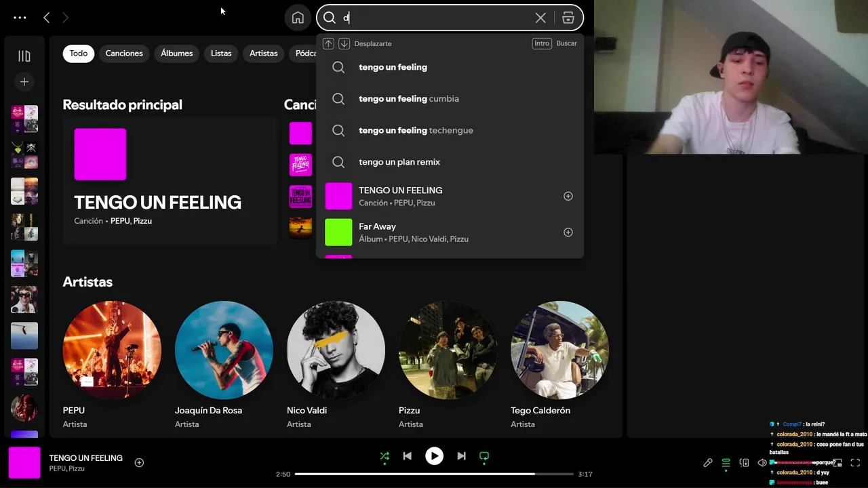Screen dimensions: 868x488
Task: Click the down arrow navigation key hint
Action: point(344,43)
